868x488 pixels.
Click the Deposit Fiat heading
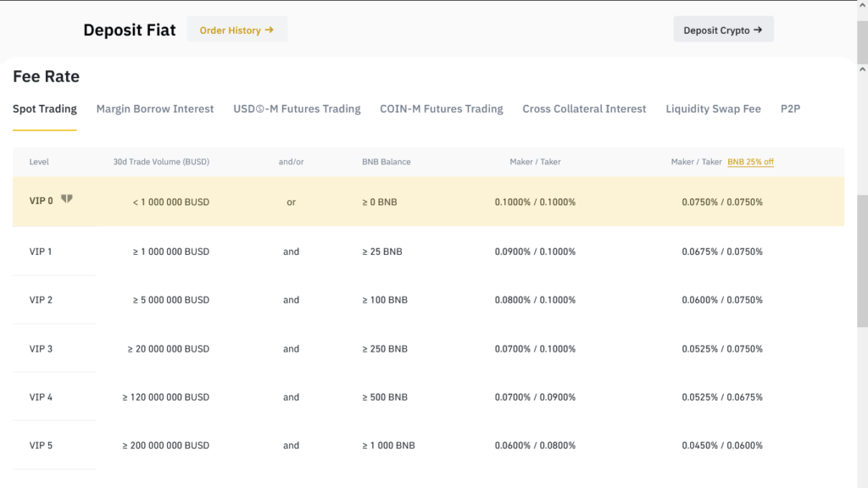[x=130, y=30]
